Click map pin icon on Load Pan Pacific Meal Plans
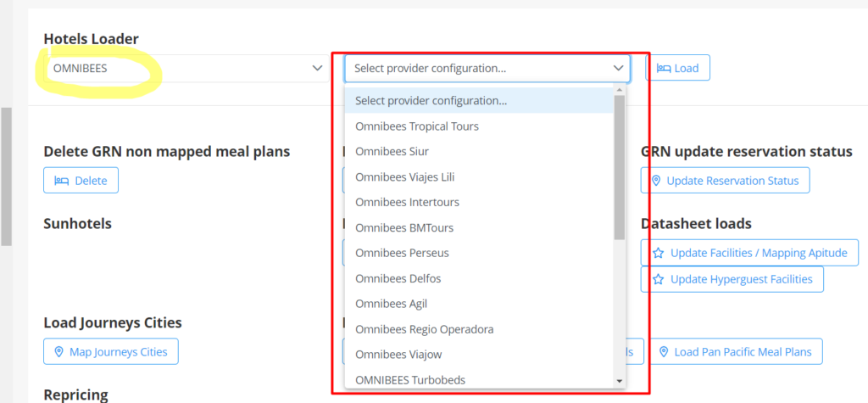The height and width of the screenshot is (403, 868). 665,352
